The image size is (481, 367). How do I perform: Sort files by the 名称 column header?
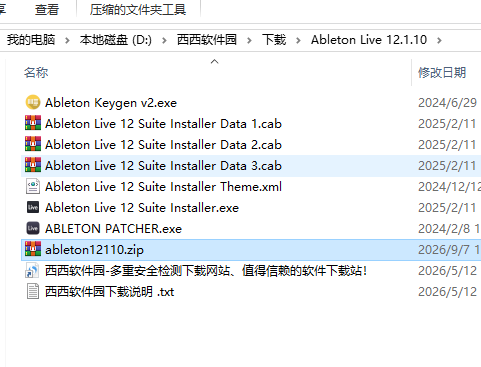pyautogui.click(x=36, y=72)
